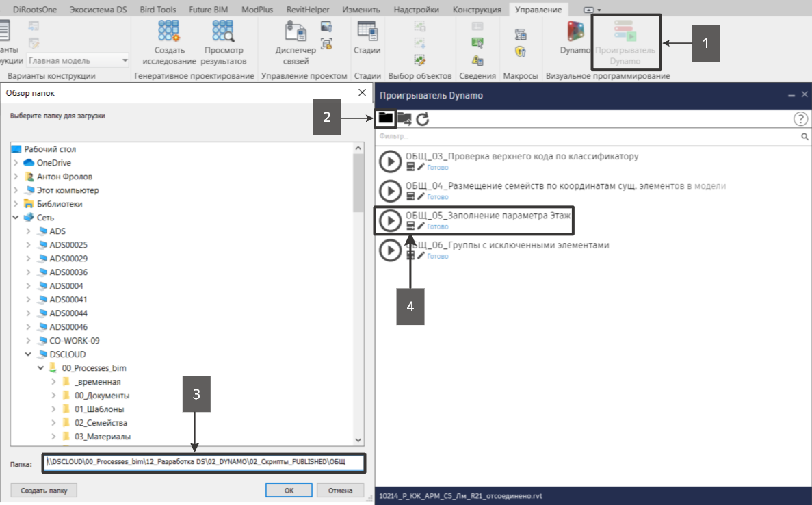Edit script ОБЩ_04 with the pencil icon
812x505 pixels.
(421, 196)
